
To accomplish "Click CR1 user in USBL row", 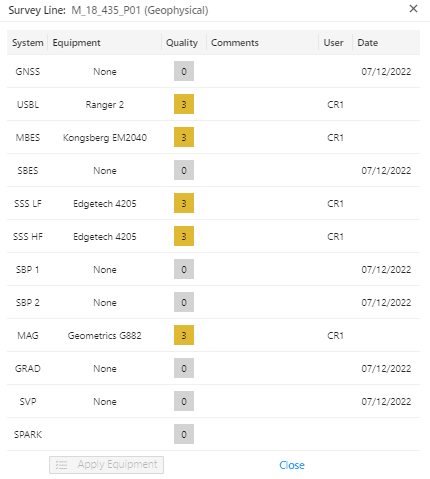I will (x=335, y=104).
